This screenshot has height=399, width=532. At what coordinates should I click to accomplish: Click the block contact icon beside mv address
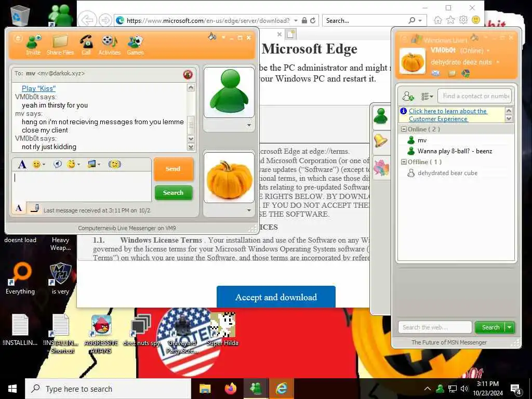(x=188, y=74)
